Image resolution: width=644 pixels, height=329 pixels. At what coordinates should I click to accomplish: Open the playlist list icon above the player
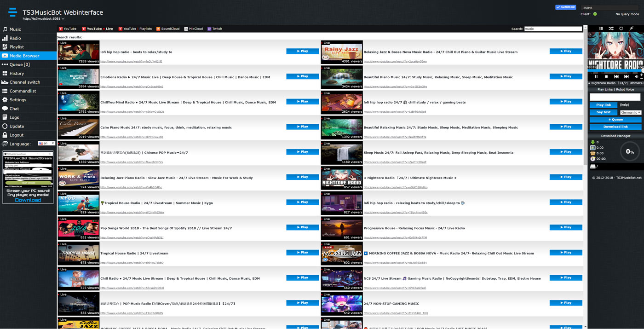click(x=601, y=29)
